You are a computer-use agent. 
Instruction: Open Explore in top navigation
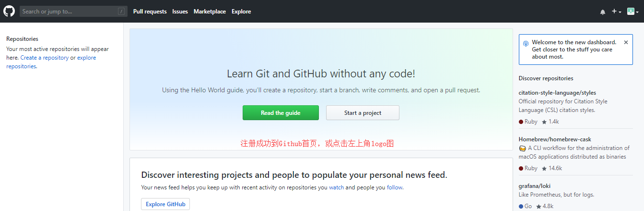click(x=241, y=12)
